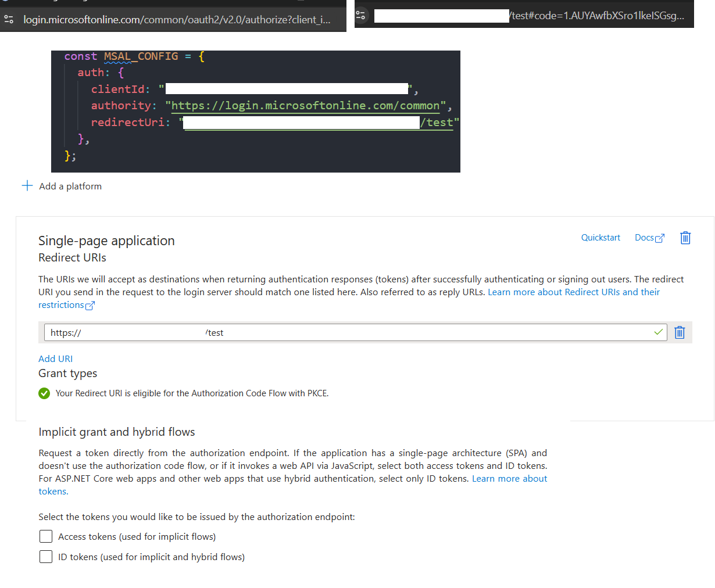Click the PKCE eligibility message text
The image size is (715, 588).
pyautogui.click(x=192, y=393)
